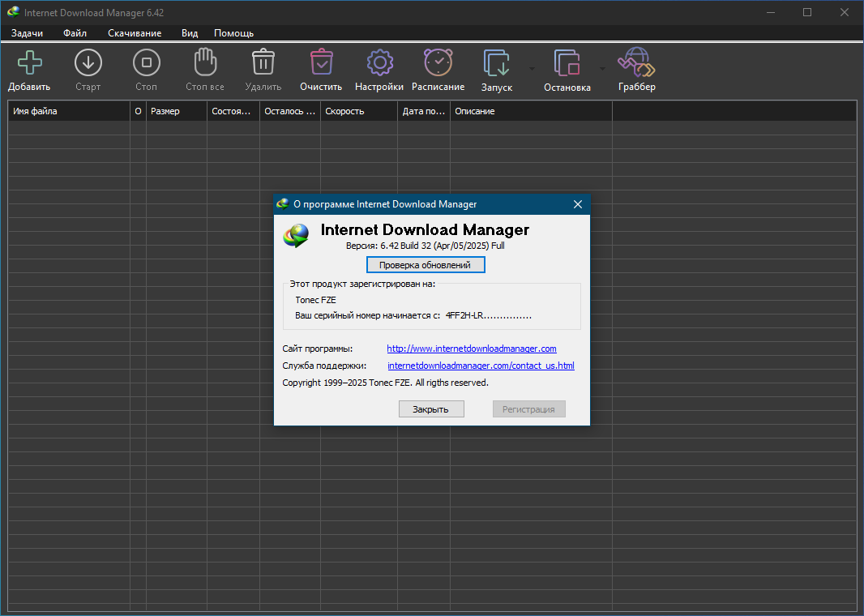The width and height of the screenshot is (864, 616).
Task: Click the Остановка queue stop icon
Action: click(x=567, y=62)
